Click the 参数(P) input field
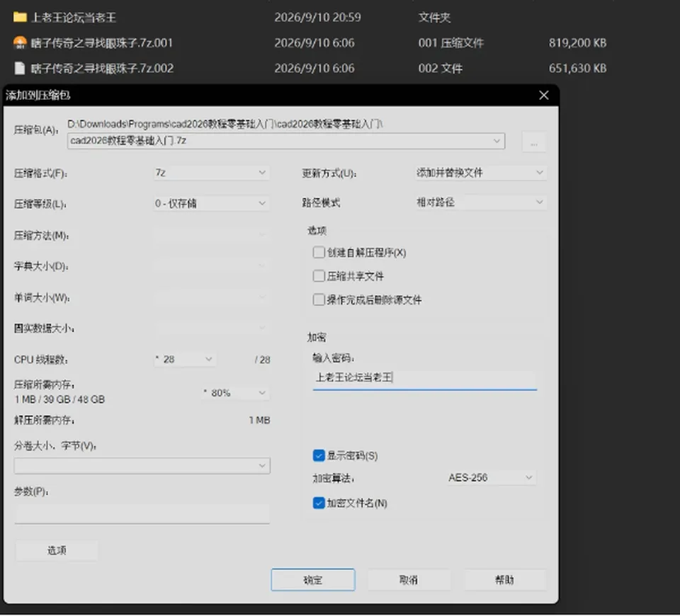The image size is (680, 616). pyautogui.click(x=142, y=515)
